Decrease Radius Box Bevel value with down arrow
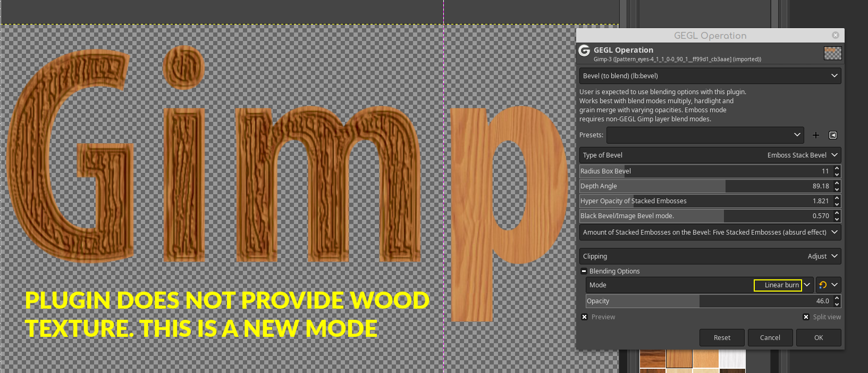Screen dimensions: 868x373 click(837, 175)
